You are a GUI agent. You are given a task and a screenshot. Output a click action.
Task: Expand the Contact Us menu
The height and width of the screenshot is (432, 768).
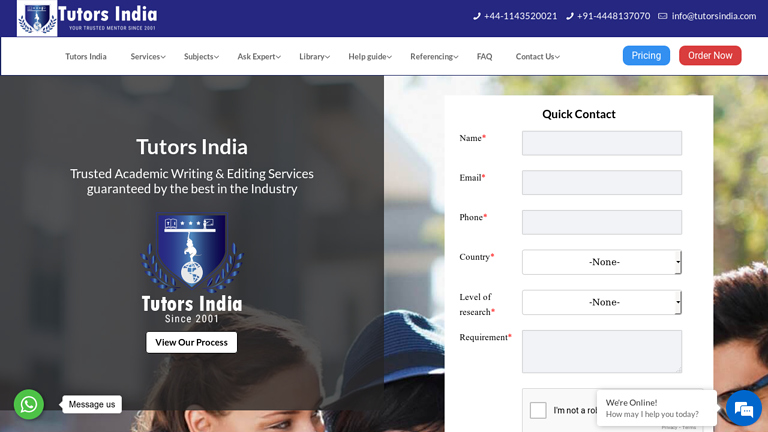537,56
